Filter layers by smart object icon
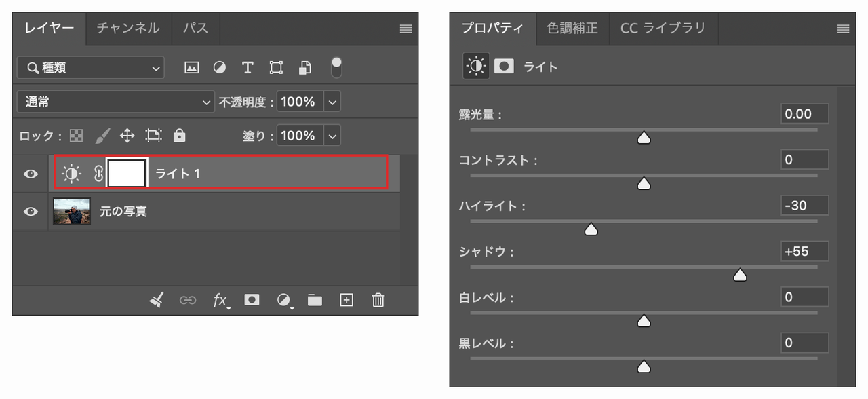The image size is (868, 399). (x=306, y=68)
